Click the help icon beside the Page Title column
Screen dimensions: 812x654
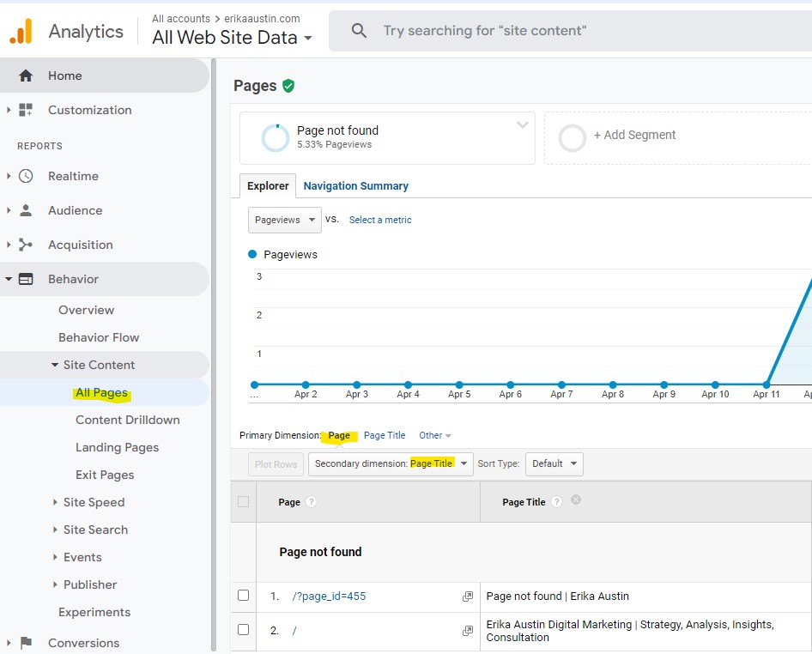click(x=556, y=502)
